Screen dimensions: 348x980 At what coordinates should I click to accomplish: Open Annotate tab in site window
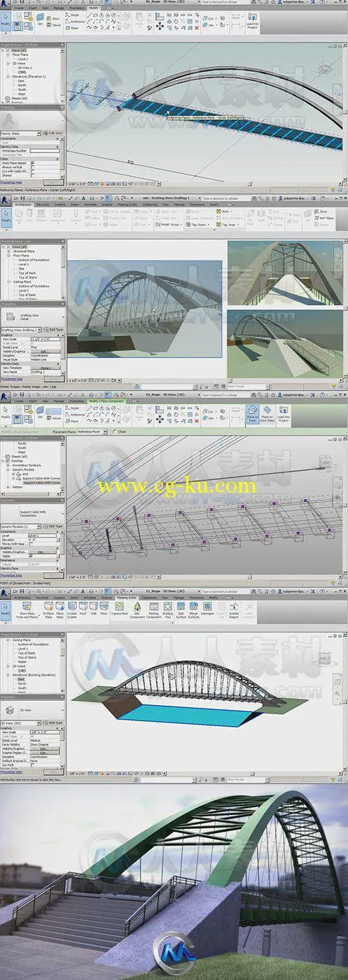[x=90, y=204]
